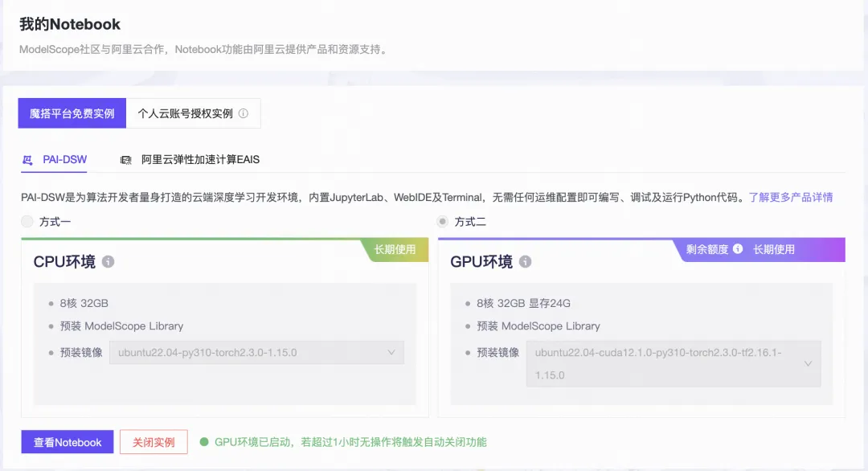
Task: Switch to 魔搭平台免费实例 tab
Action: (x=72, y=113)
